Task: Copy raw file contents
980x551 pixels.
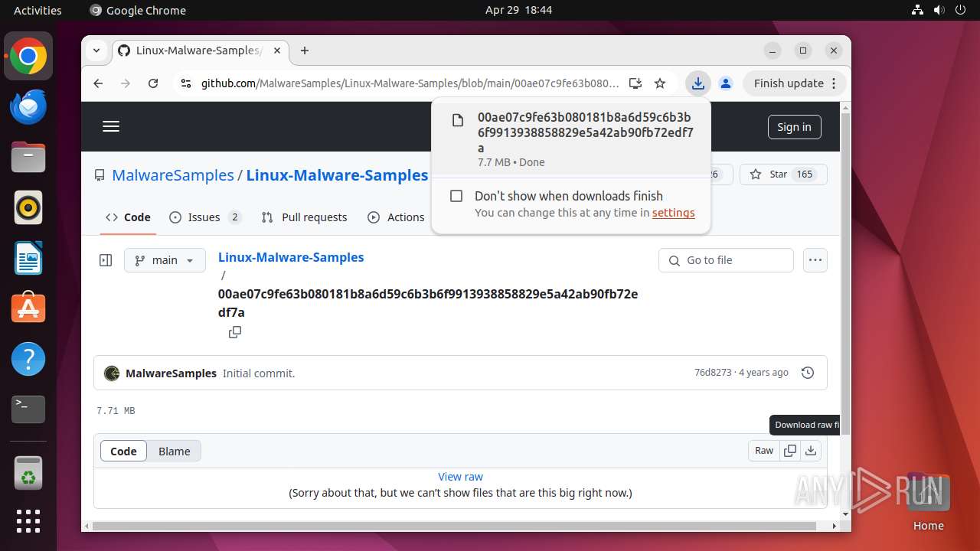Action: point(790,451)
